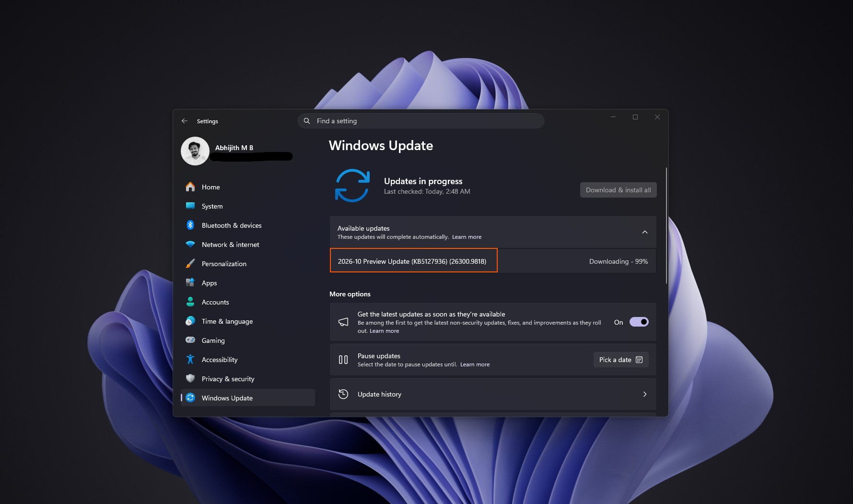
Task: Click the megaphone icon for latest updates
Action: point(343,322)
